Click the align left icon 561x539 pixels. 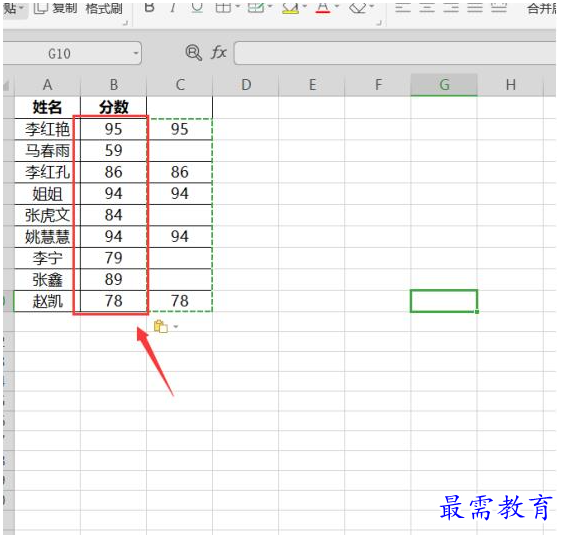coord(403,8)
